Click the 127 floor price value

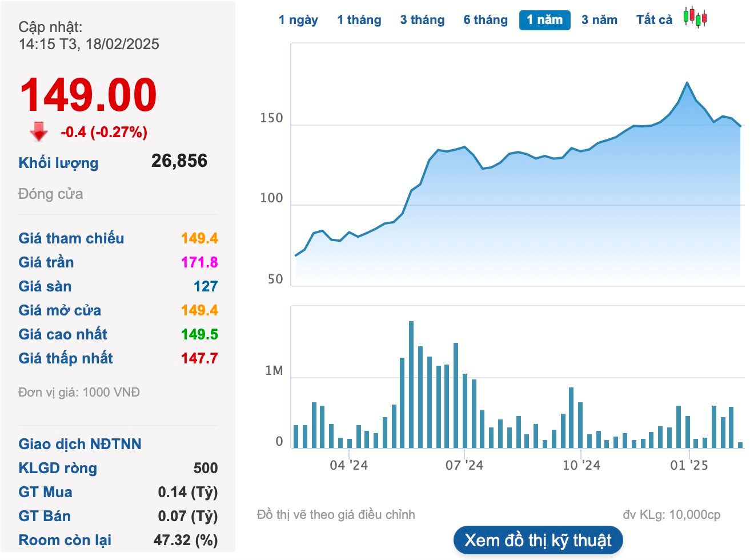(206, 286)
